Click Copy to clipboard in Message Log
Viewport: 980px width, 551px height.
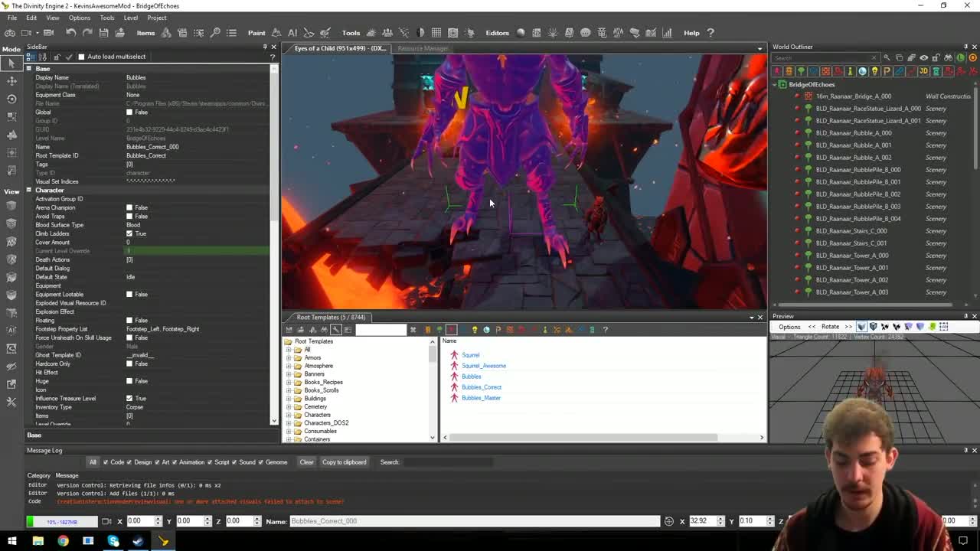pos(345,462)
